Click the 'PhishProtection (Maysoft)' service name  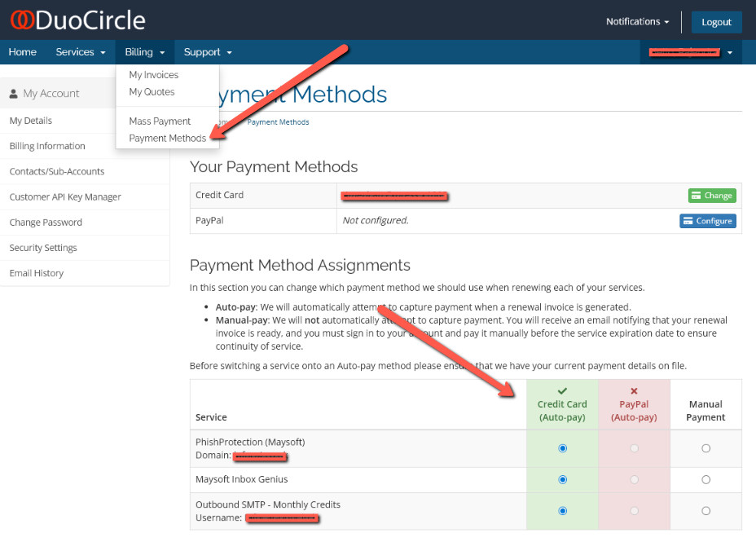[x=250, y=442]
